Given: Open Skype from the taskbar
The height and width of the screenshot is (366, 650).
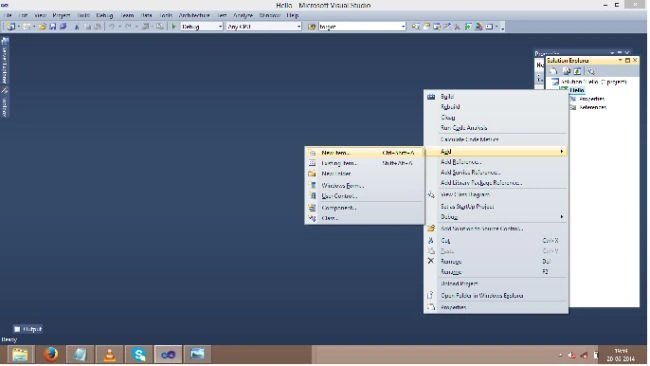Looking at the screenshot, I should 139,354.
